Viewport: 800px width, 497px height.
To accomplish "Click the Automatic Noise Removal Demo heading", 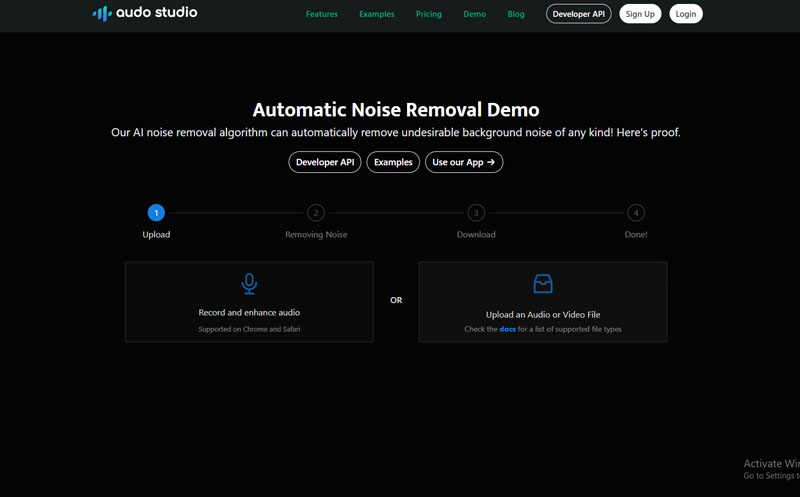I will click(x=396, y=110).
